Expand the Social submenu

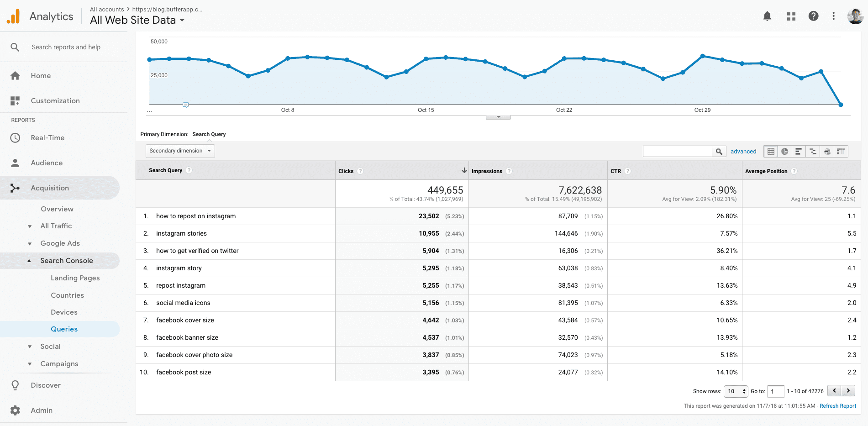(30, 347)
